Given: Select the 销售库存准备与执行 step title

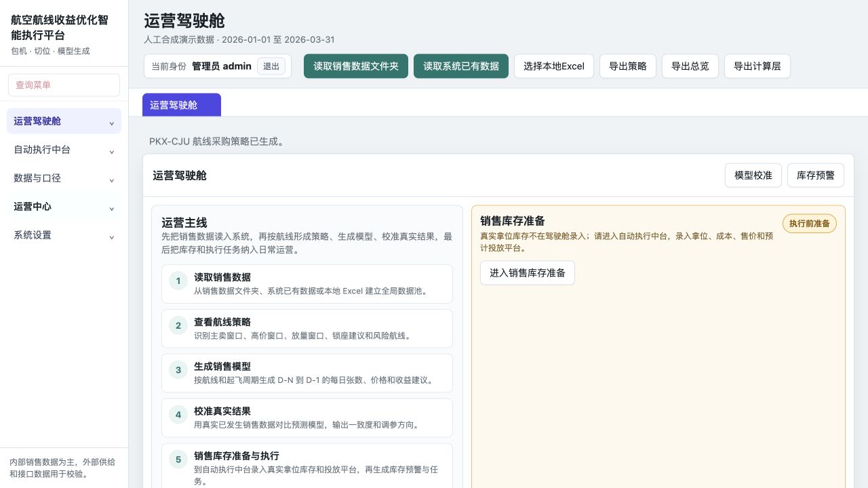Looking at the screenshot, I should point(237,456).
